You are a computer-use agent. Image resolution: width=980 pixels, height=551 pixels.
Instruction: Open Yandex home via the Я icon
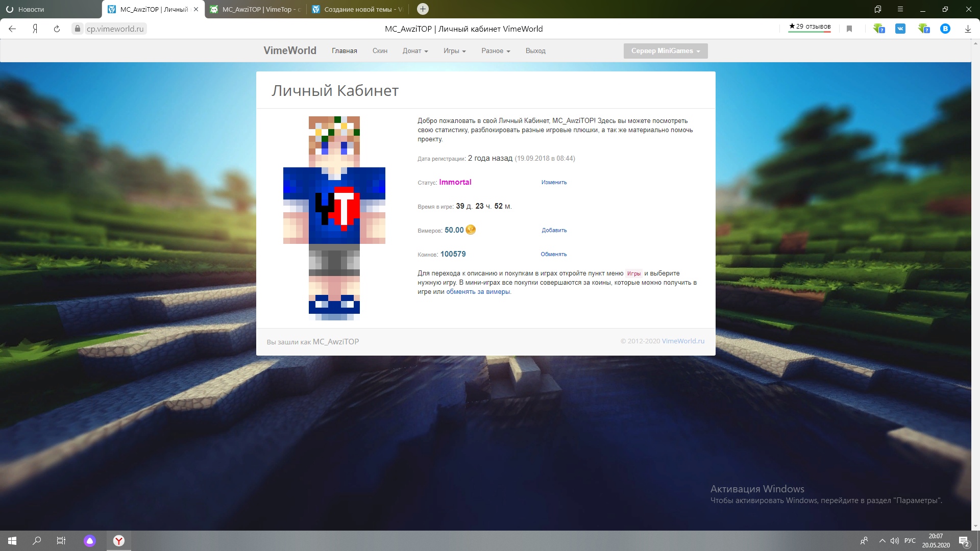[35, 29]
